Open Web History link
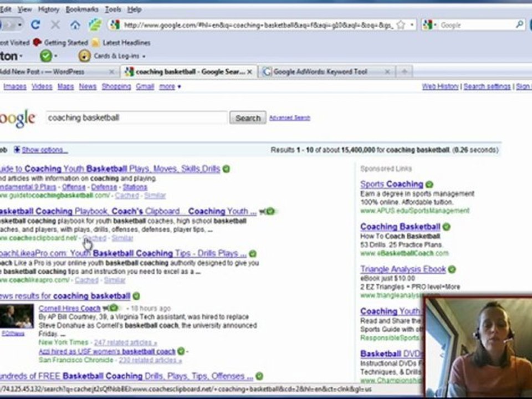 pos(440,86)
